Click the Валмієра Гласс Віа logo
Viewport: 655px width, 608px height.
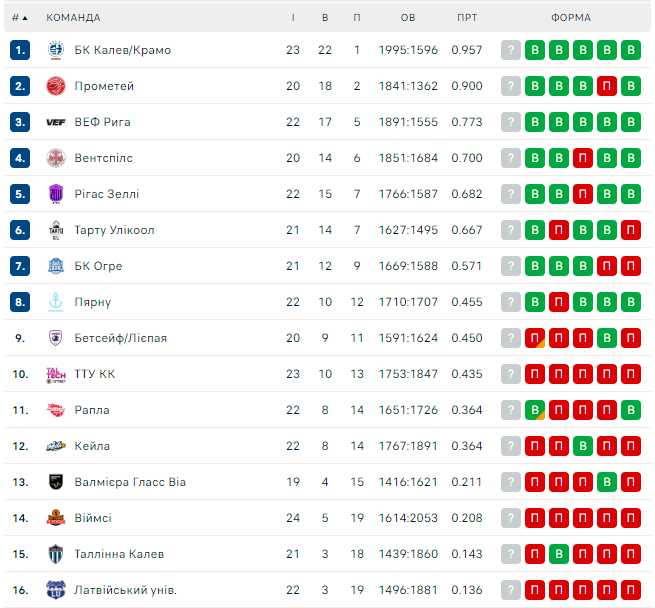click(x=55, y=482)
